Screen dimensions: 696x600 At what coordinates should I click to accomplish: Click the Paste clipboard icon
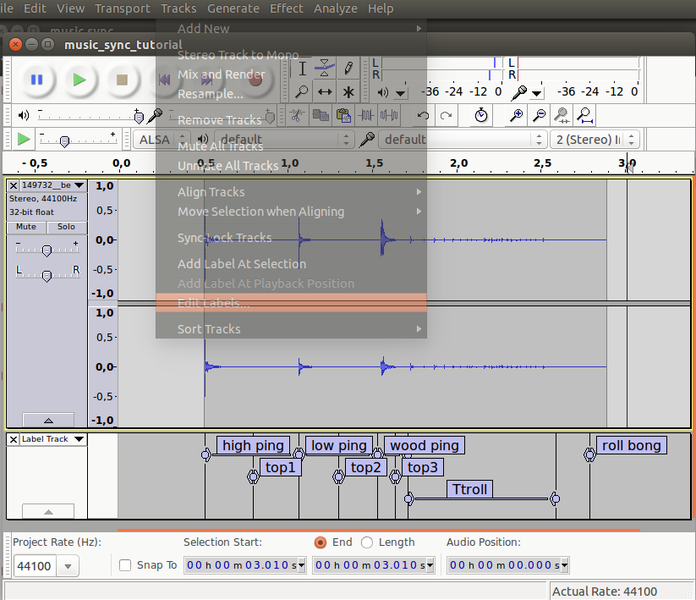click(x=344, y=116)
